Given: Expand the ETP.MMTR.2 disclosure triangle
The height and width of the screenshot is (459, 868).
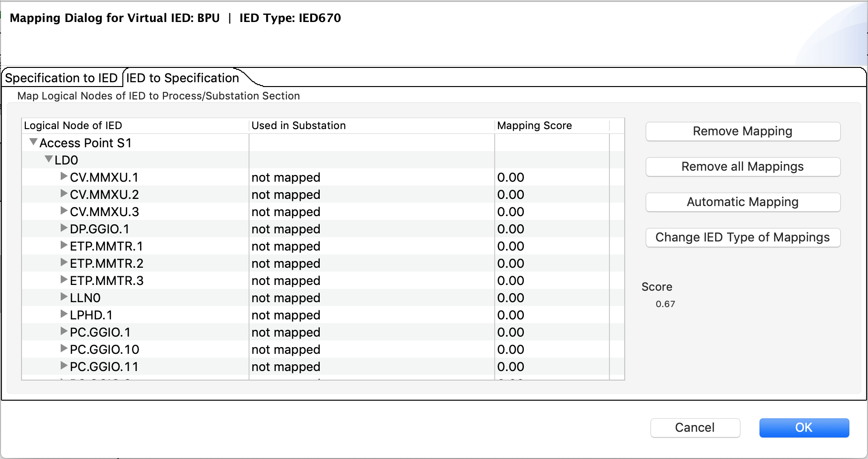Looking at the screenshot, I should [x=64, y=262].
